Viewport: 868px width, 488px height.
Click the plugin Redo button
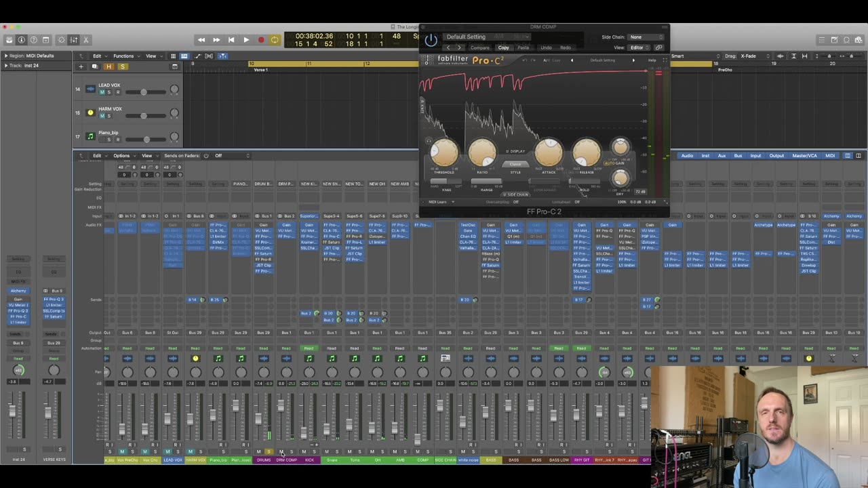tap(566, 47)
